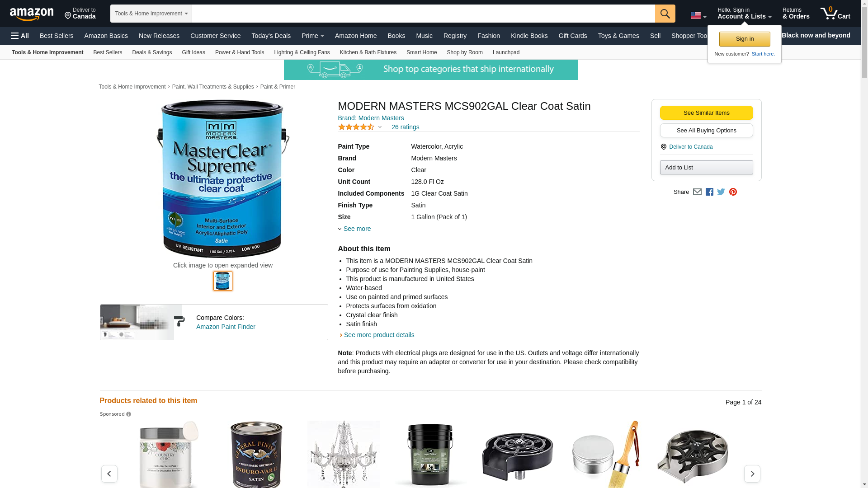868x488 pixels.
Task: Open the All hamburger menu
Action: 20,36
